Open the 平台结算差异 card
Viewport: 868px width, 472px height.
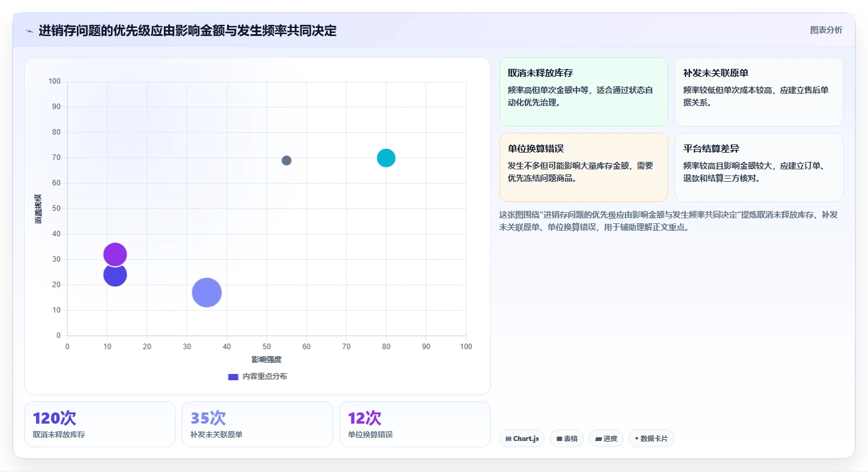(x=759, y=167)
